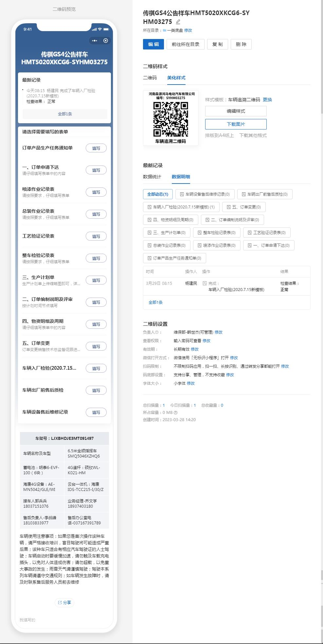Click 填写 for 工艺验证记录表 in preview

96,236
